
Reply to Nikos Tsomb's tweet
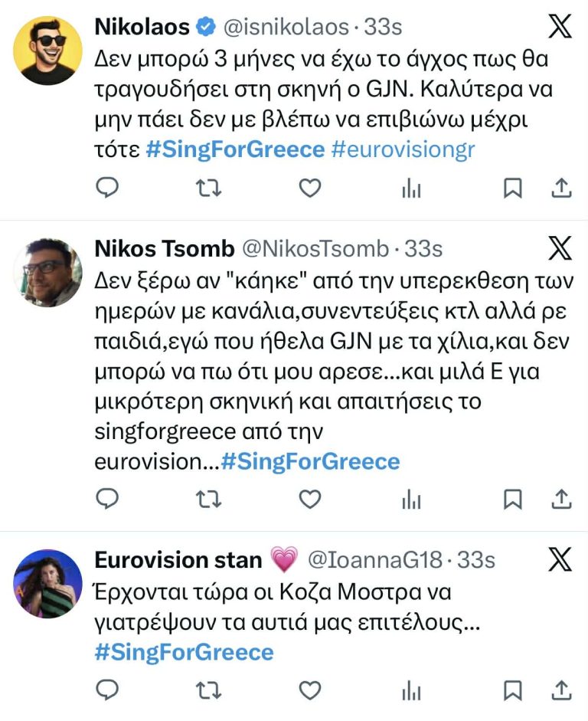(x=108, y=500)
